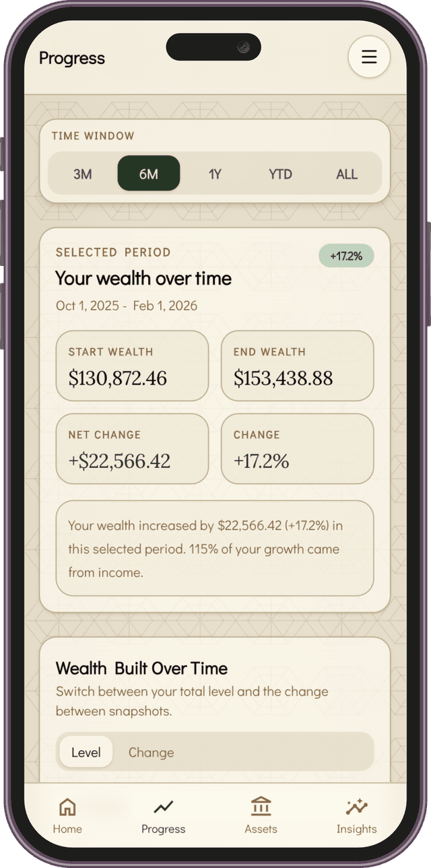This screenshot has height=868, width=431.
Task: Click the Start Wealth card
Action: [132, 366]
